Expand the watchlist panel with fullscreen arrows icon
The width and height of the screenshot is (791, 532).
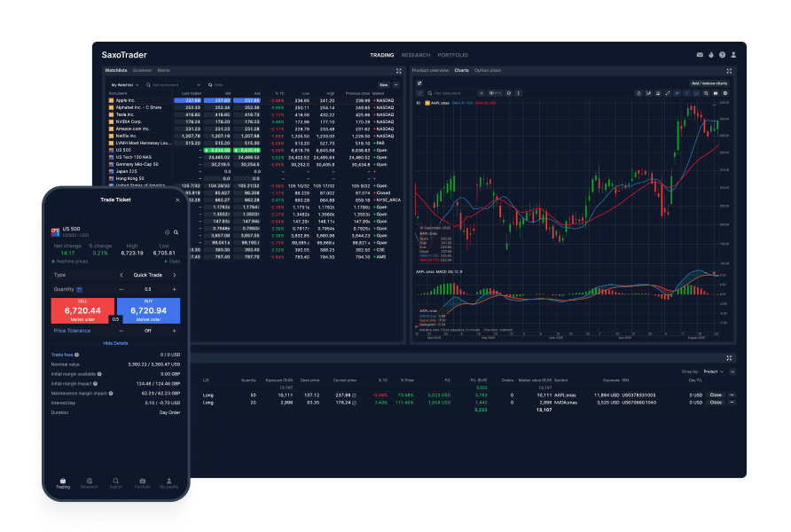click(398, 71)
